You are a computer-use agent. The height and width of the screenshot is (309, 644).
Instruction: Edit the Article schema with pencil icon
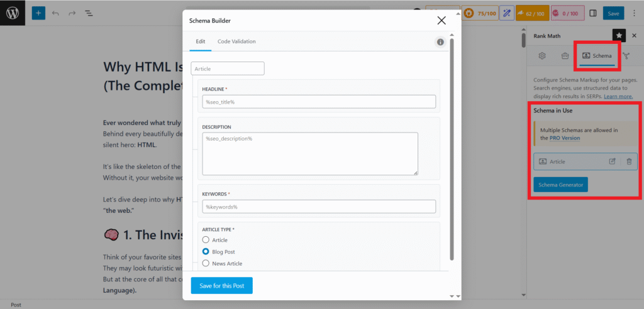click(613, 161)
